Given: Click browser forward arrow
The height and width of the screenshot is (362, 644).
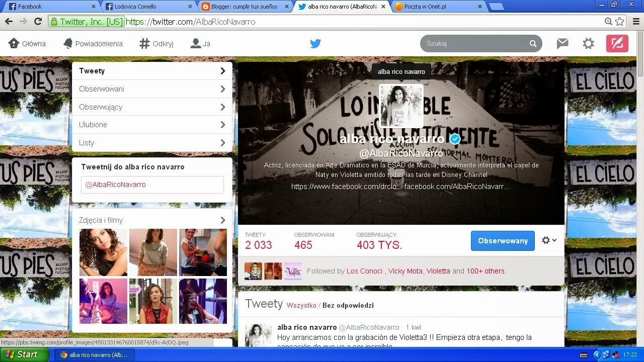Looking at the screenshot, I should tap(23, 22).
